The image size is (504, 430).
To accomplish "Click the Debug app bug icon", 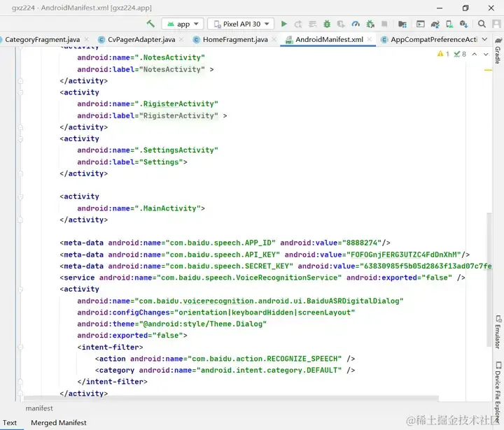I will pyautogui.click(x=327, y=24).
